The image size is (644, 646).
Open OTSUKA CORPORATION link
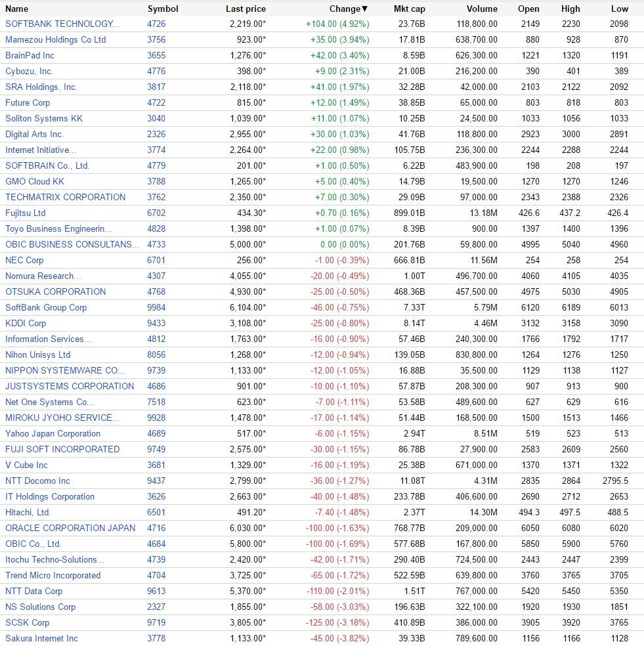tap(56, 291)
